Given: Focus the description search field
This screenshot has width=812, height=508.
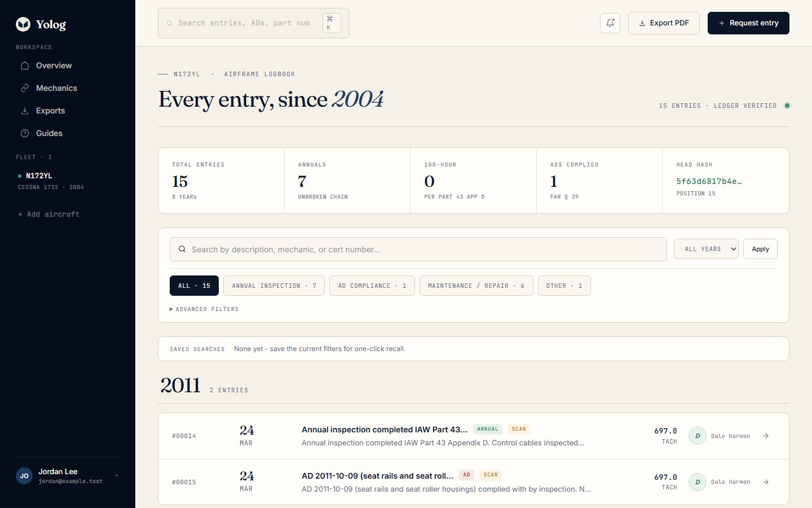Looking at the screenshot, I should tap(418, 249).
